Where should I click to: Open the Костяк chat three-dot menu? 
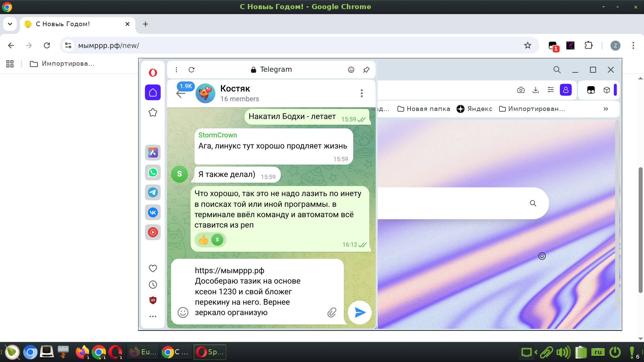coord(361,93)
